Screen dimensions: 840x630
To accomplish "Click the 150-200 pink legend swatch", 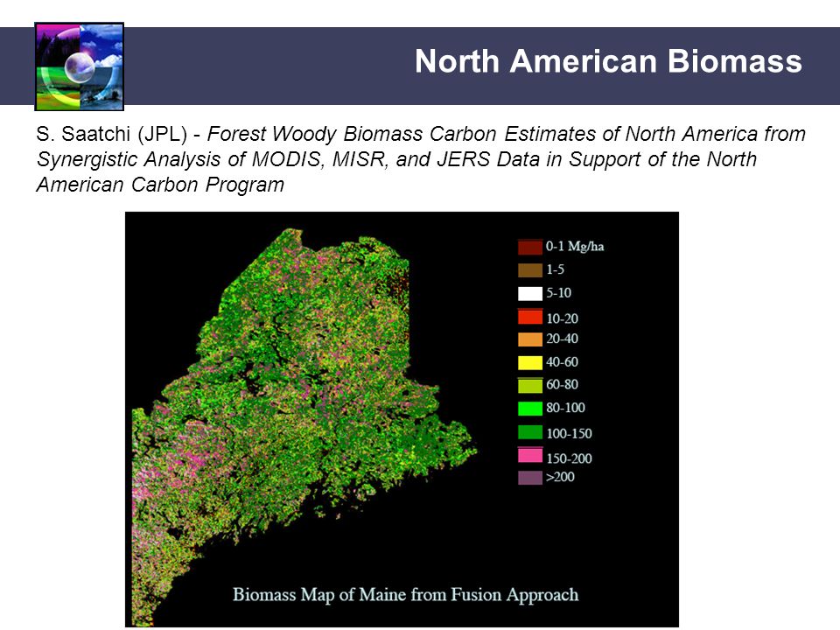I will [x=530, y=455].
